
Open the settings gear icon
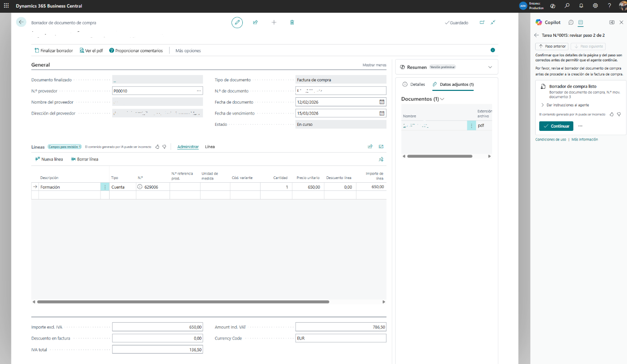click(595, 6)
